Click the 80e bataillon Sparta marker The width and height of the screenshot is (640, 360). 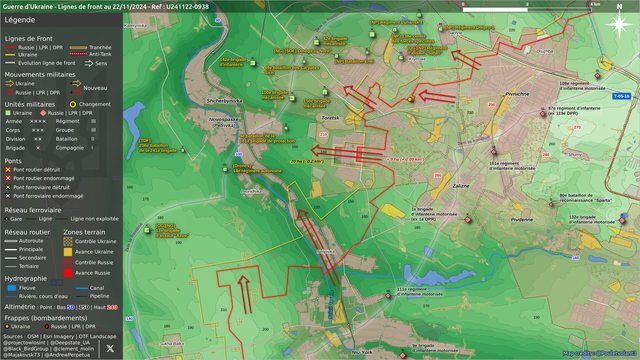click(x=552, y=204)
